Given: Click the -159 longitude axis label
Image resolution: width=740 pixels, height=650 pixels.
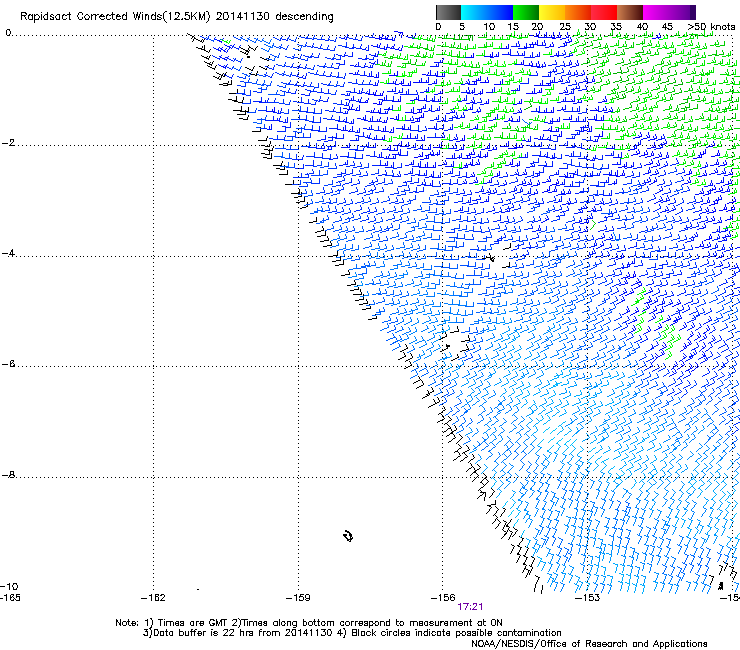Looking at the screenshot, I should (298, 598).
